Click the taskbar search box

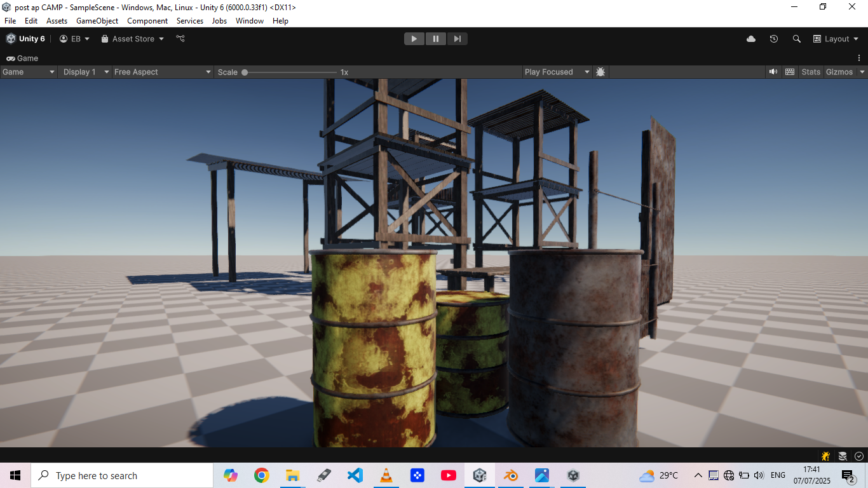(122, 475)
